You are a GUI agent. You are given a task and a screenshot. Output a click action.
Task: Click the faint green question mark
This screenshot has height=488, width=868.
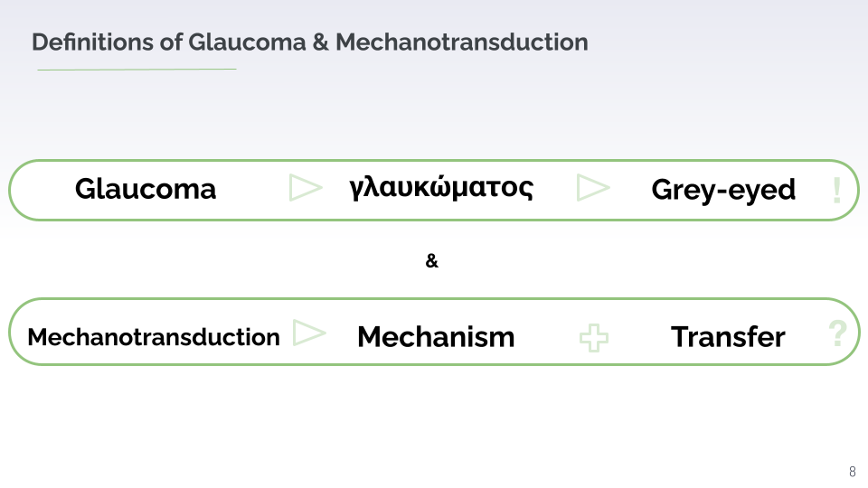[x=837, y=334]
